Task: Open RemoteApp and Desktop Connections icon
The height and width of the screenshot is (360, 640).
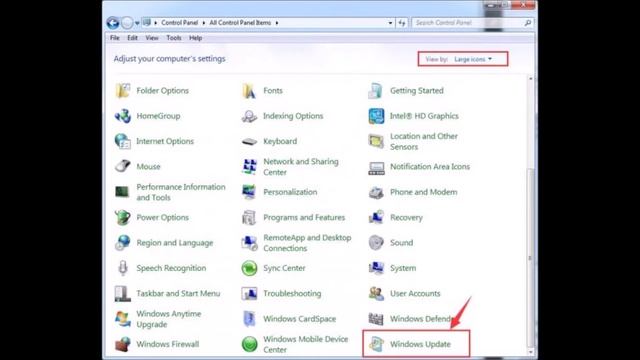Action: [249, 243]
